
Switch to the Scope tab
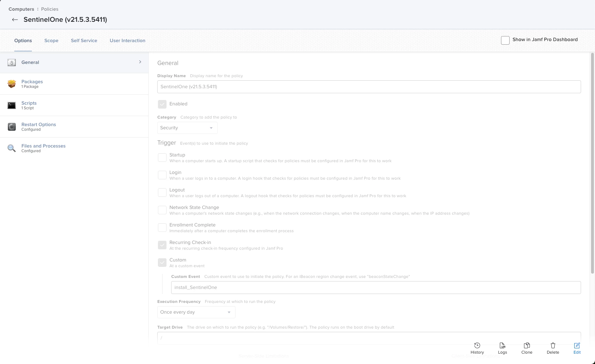pos(51,41)
